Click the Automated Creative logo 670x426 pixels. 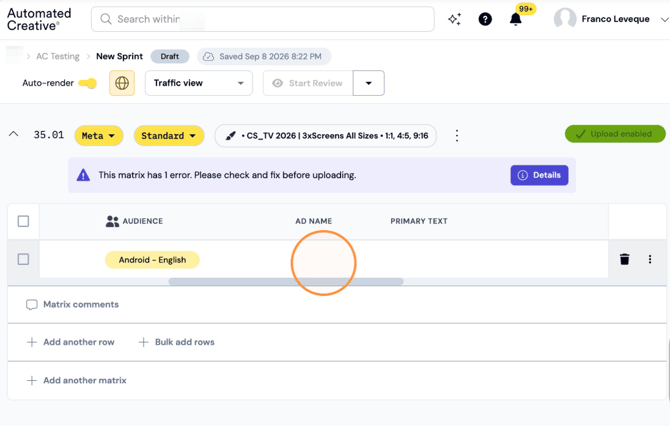point(39,19)
